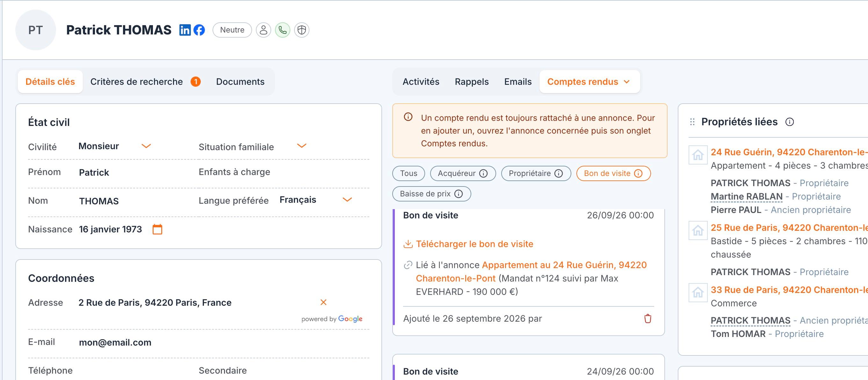Click house icon for 24 Rue Guérin
This screenshot has height=380, width=868.
[698, 155]
